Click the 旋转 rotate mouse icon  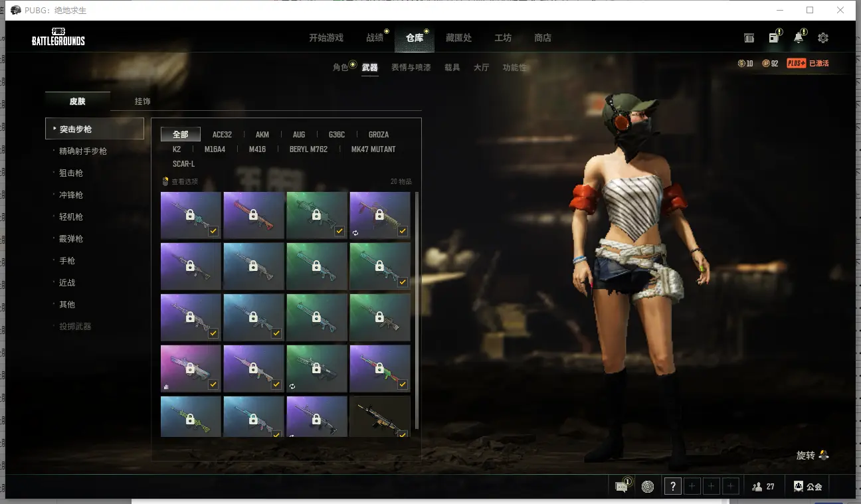[824, 455]
